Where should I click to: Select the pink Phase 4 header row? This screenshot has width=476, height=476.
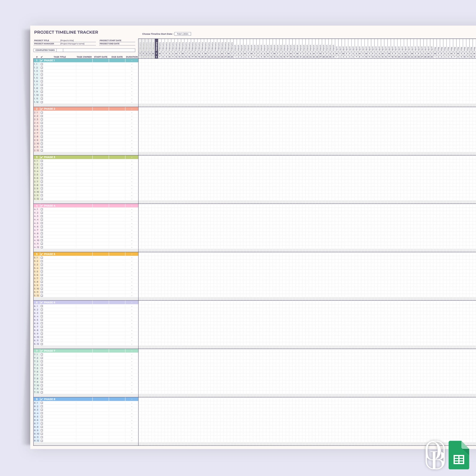click(x=86, y=206)
